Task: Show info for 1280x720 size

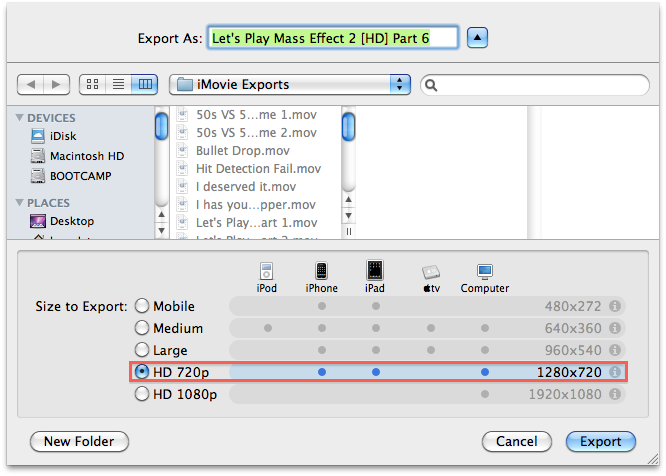Action: tap(615, 372)
